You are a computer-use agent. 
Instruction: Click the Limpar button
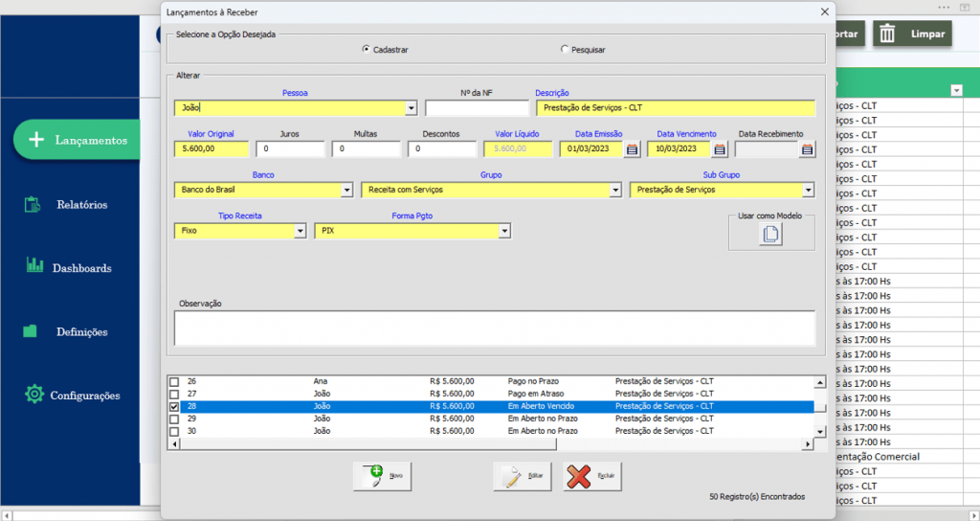click(x=912, y=34)
